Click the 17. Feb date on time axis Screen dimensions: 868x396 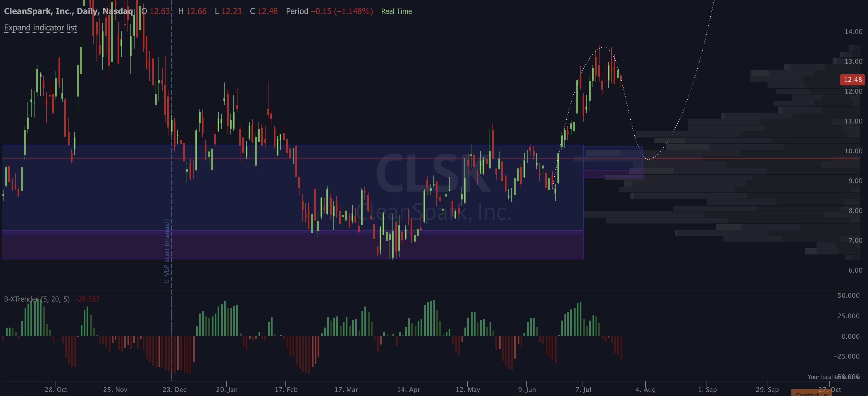pyautogui.click(x=286, y=390)
